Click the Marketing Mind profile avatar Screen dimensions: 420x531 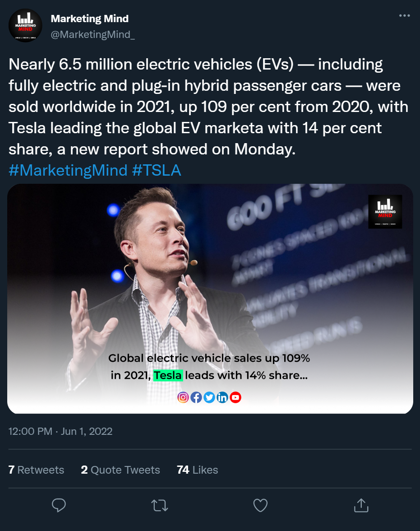[25, 25]
